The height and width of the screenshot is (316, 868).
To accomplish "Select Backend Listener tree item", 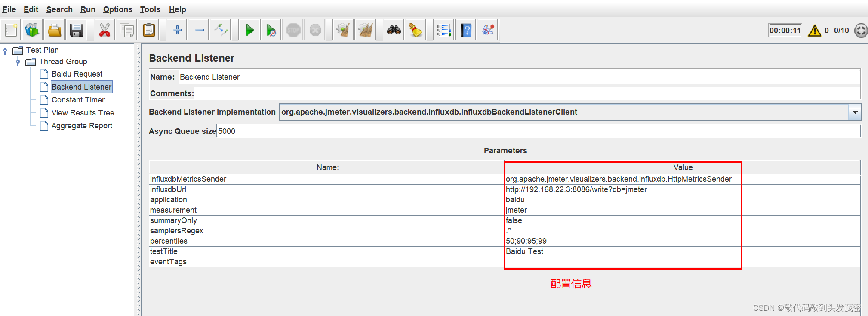I will tap(82, 87).
